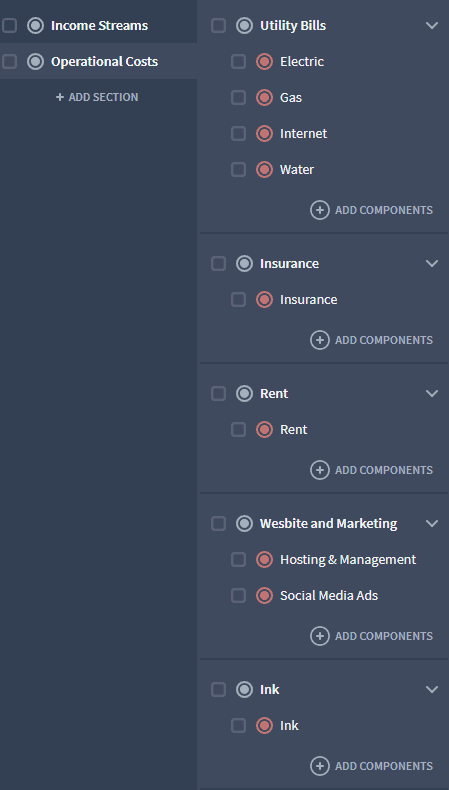Select the Operational Costs section
The width and height of the screenshot is (449, 790).
98,61
